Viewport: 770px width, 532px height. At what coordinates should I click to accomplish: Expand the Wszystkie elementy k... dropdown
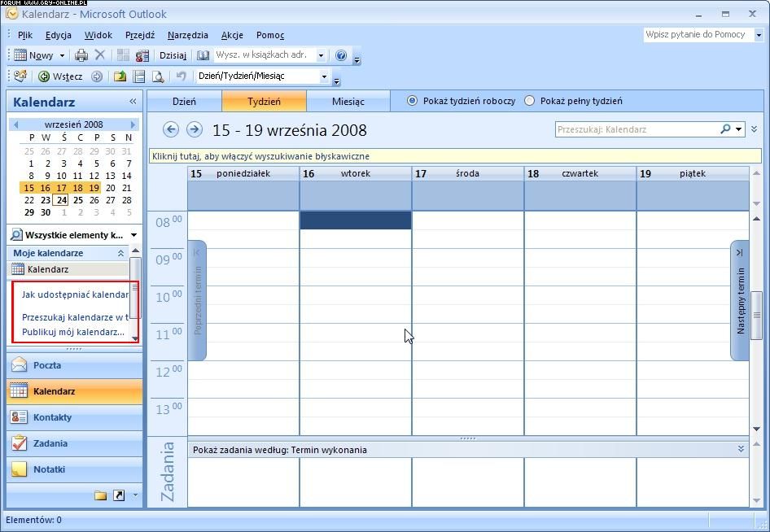pyautogui.click(x=133, y=235)
